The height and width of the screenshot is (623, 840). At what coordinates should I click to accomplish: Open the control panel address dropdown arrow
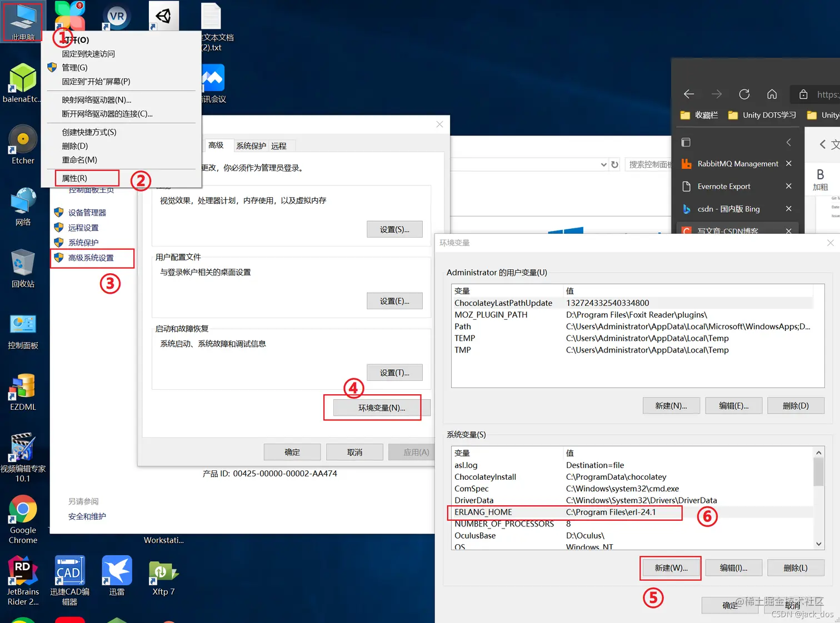[603, 164]
